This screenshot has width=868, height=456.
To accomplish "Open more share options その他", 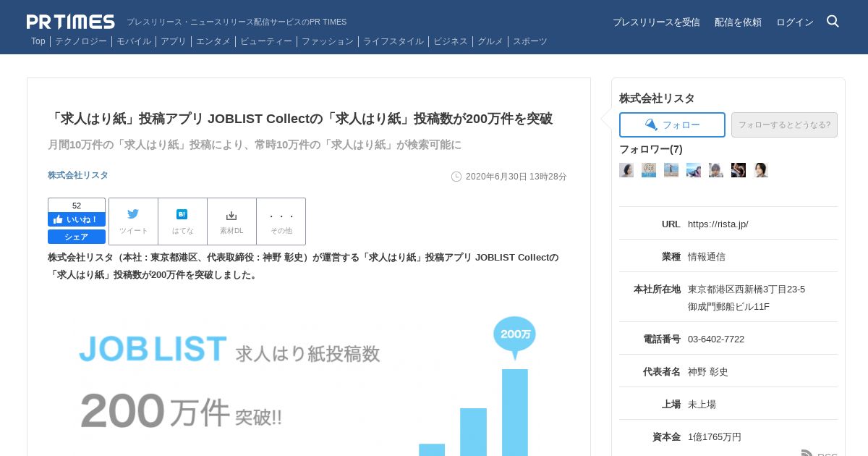I will [x=281, y=221].
